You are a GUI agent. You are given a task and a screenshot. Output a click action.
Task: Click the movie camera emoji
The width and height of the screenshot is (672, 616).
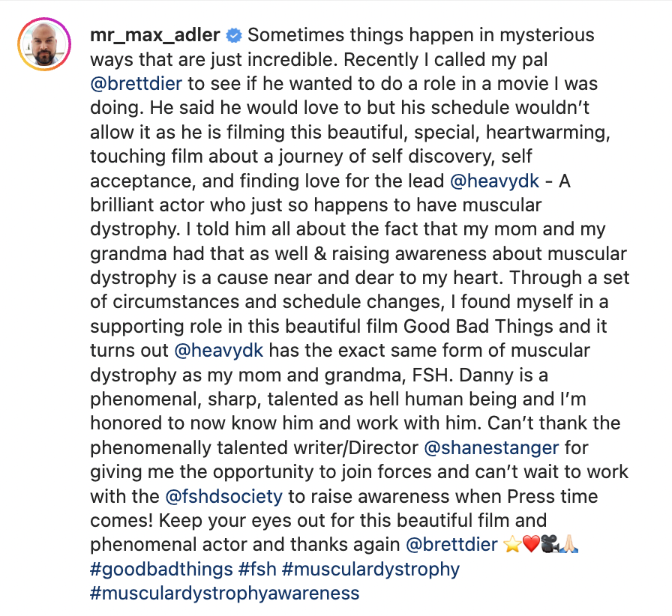(550, 545)
